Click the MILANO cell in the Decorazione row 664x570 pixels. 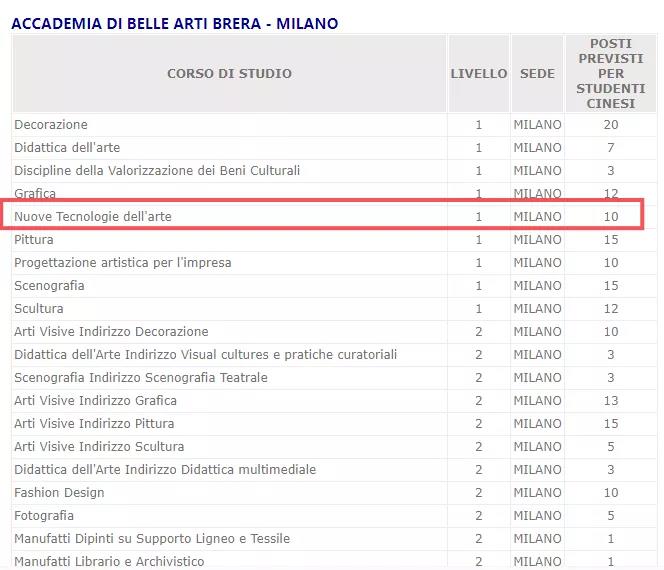click(x=537, y=125)
